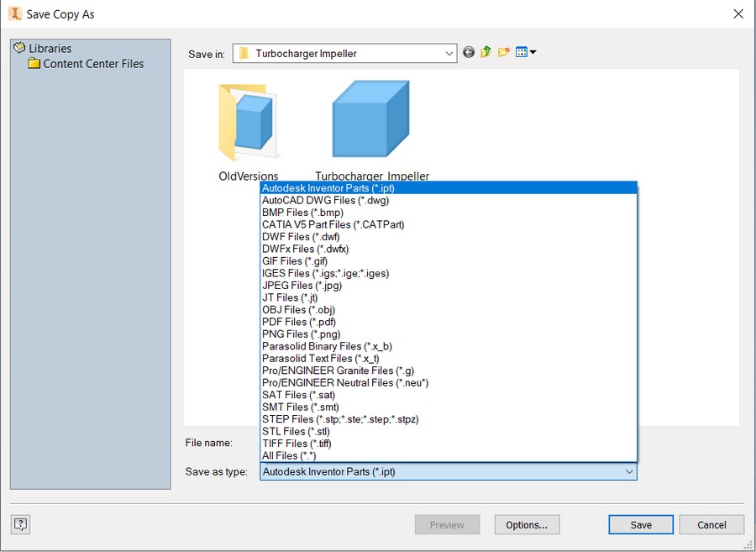Choose JPEG Files (*.jpg)
This screenshot has height=552, width=756.
(449, 286)
